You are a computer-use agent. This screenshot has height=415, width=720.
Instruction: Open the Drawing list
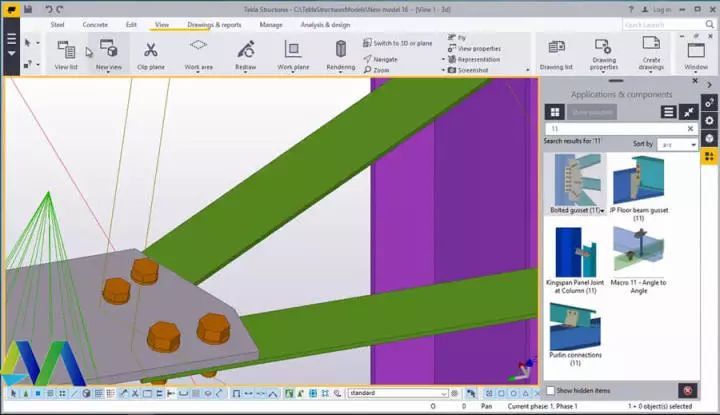556,53
